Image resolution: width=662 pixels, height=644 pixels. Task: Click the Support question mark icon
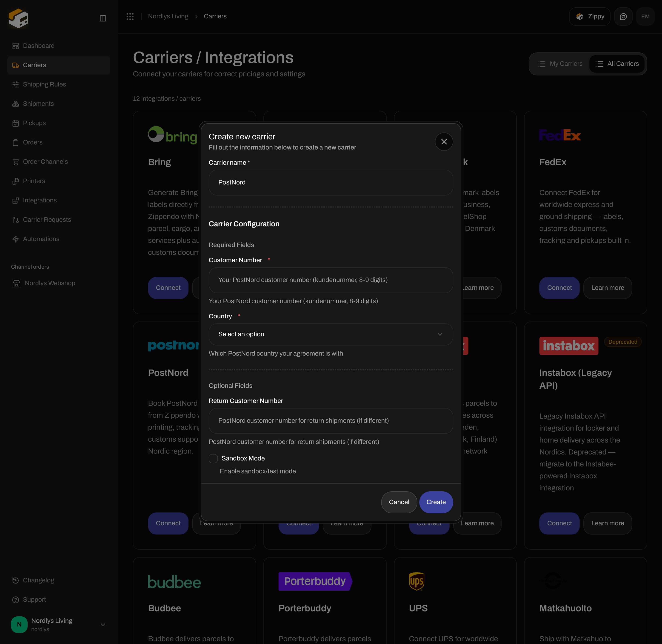coord(16,600)
